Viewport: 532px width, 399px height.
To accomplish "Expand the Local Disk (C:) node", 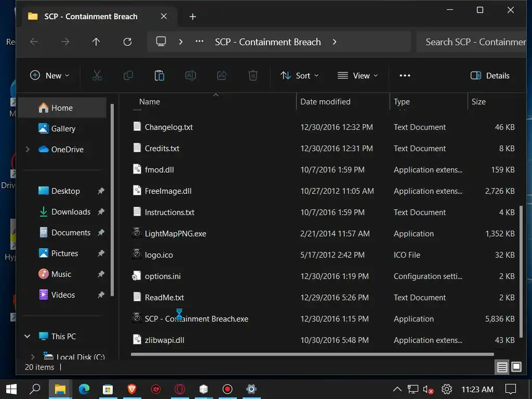I will (33, 356).
